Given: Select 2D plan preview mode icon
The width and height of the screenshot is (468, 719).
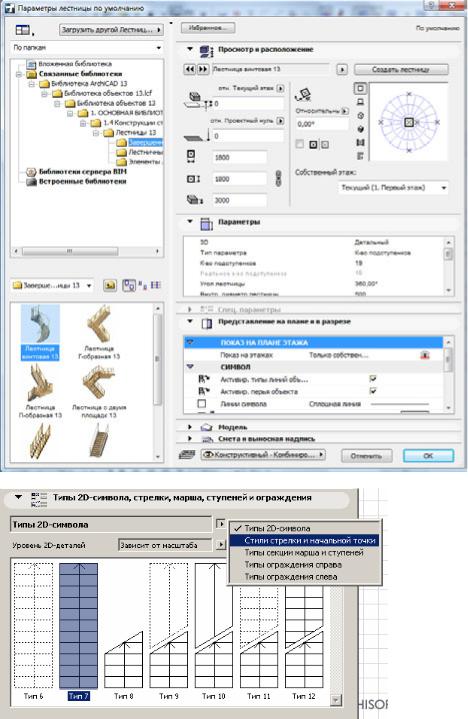Looking at the screenshot, I should tap(360, 88).
